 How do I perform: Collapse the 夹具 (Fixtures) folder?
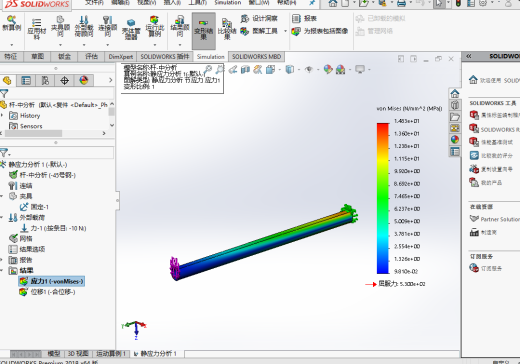(2, 196)
